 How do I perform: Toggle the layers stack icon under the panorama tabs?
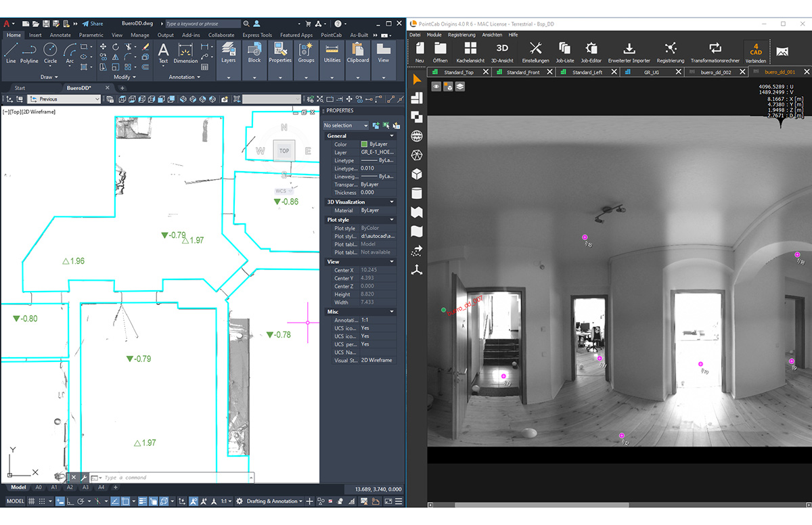(x=459, y=85)
